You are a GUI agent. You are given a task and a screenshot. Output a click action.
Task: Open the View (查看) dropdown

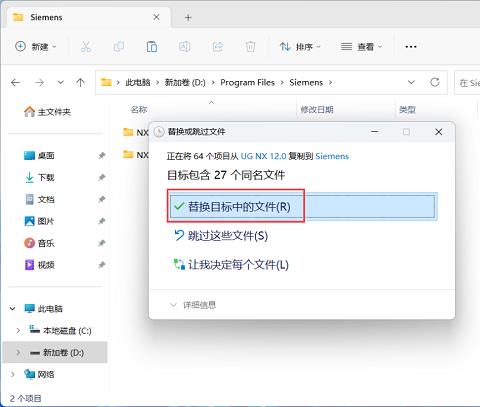tap(361, 47)
